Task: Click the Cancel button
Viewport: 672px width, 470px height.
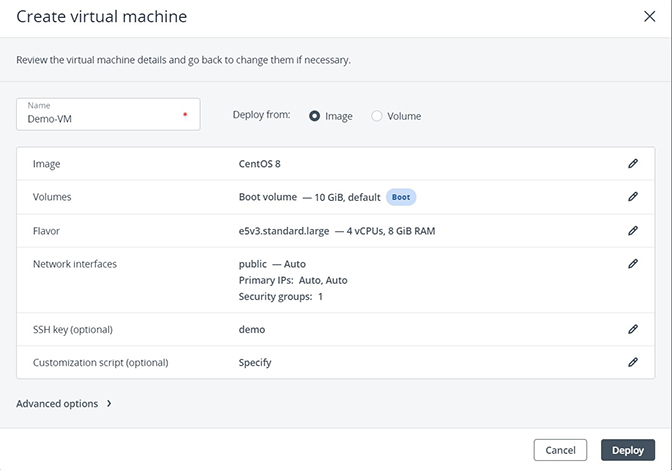Action: pos(560,450)
